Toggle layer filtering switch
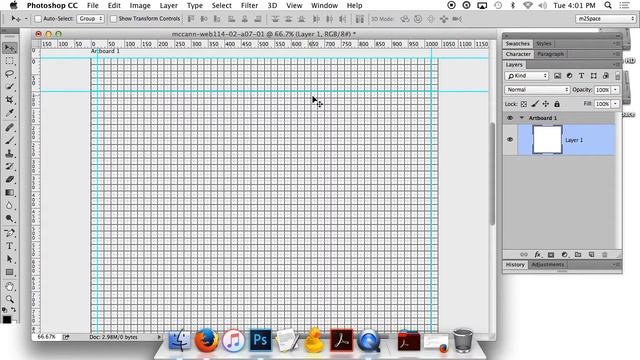The height and width of the screenshot is (360, 640). (617, 76)
